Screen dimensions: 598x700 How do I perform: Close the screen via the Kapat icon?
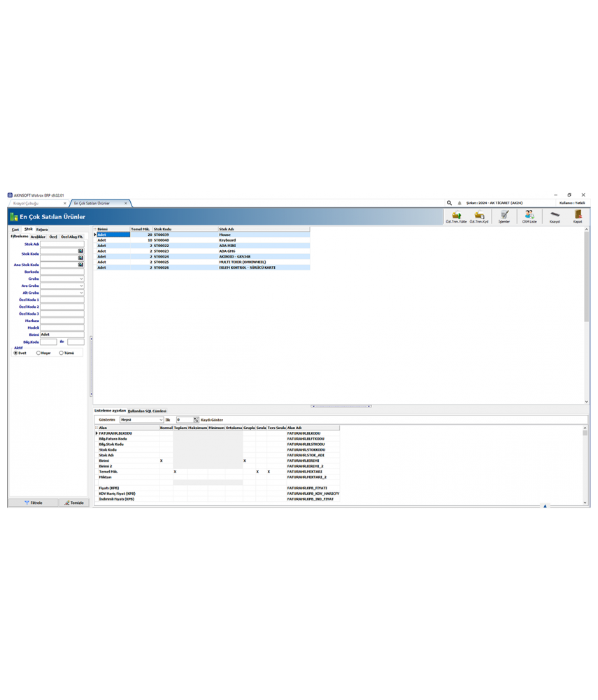click(578, 215)
